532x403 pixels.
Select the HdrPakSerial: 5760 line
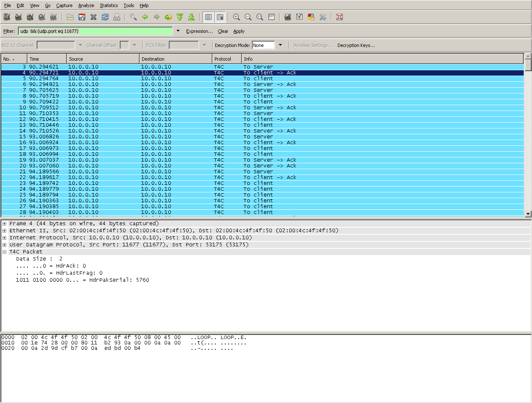(82, 280)
